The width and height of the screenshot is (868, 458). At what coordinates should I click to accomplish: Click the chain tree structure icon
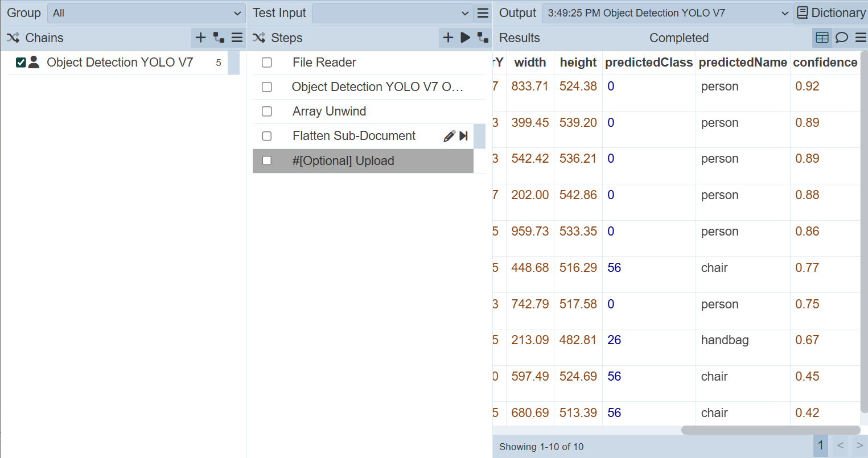[219, 38]
